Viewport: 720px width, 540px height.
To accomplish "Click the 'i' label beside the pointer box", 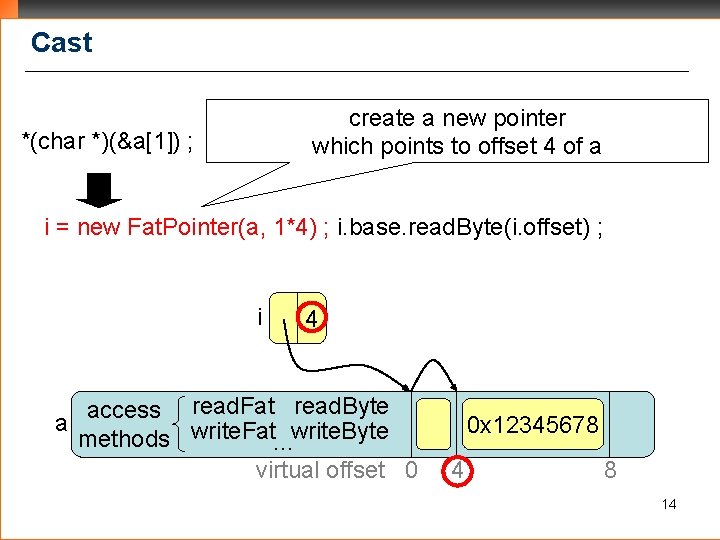I will click(x=260, y=317).
